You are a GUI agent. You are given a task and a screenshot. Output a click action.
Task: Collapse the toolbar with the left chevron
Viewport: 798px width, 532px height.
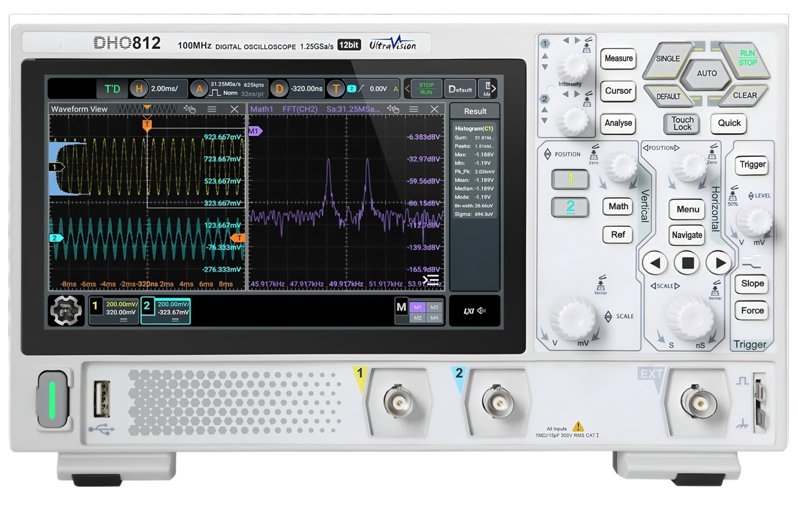pyautogui.click(x=407, y=89)
